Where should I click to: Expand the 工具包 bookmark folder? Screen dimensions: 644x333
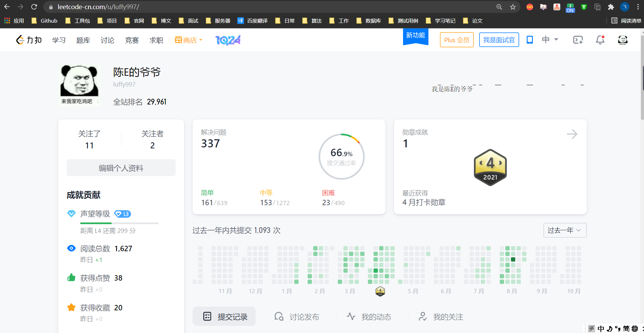coord(77,21)
